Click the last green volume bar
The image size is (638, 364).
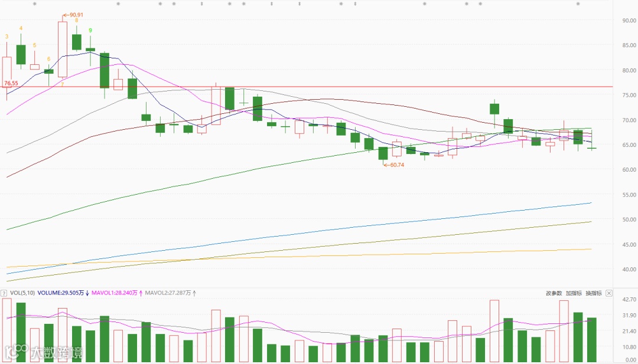(x=591, y=340)
